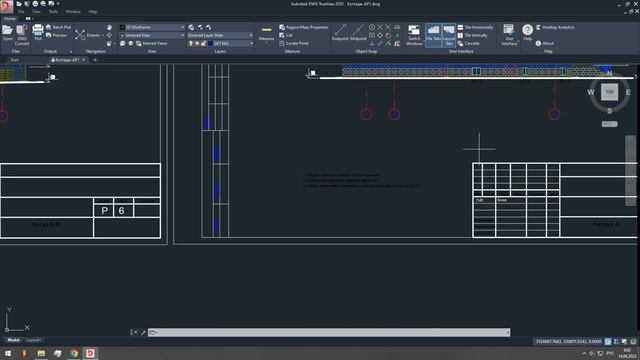The width and height of the screenshot is (640, 360).
Task: Activate the Measure distance tool
Action: pos(266,33)
